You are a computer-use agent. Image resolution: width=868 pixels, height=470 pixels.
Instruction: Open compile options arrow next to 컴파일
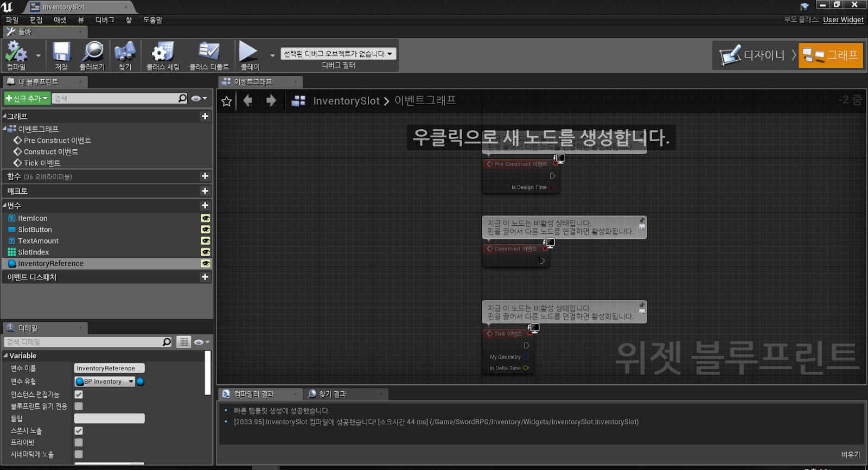38,55
